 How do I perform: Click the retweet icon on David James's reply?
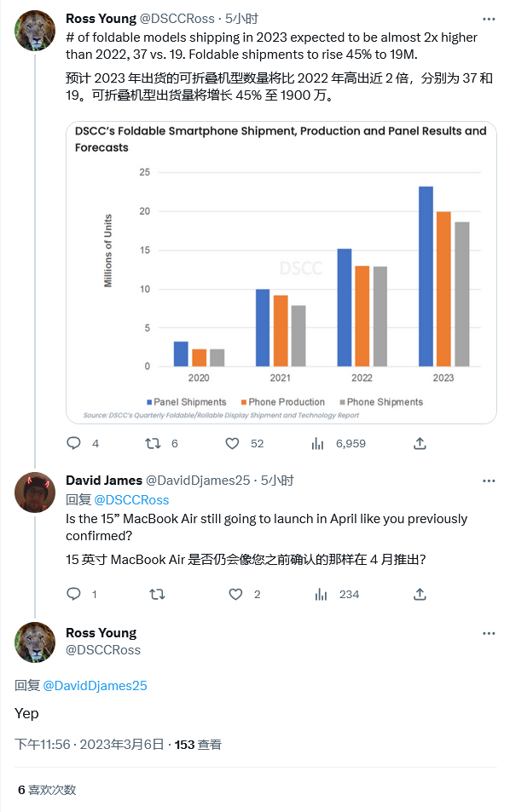pyautogui.click(x=157, y=594)
